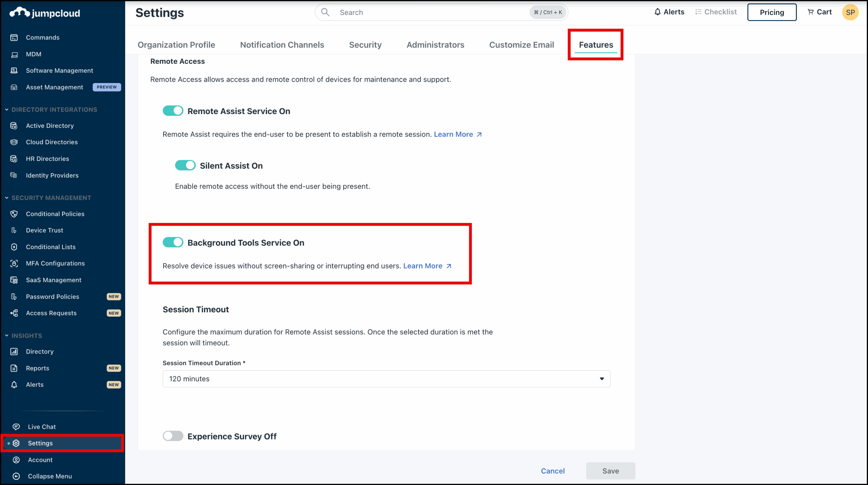868x485 pixels.
Task: Switch to Customize Email tab
Action: coord(521,45)
